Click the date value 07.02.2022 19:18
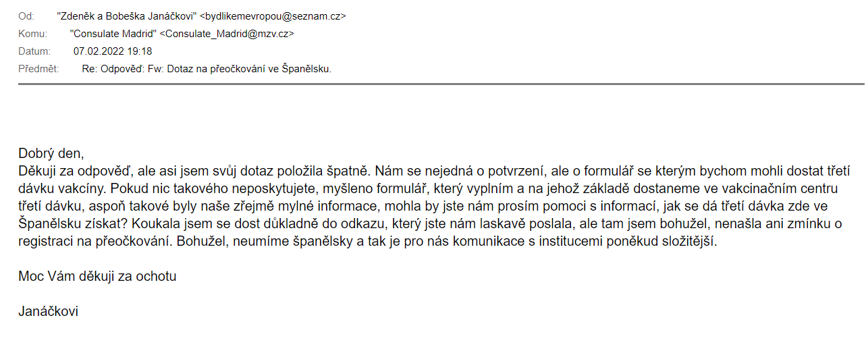The image size is (868, 347). coord(113,51)
